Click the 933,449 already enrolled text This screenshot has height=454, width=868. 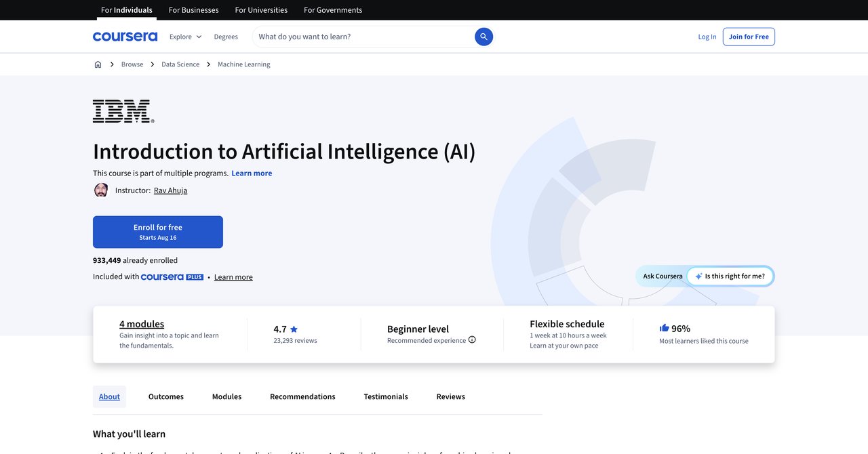135,260
